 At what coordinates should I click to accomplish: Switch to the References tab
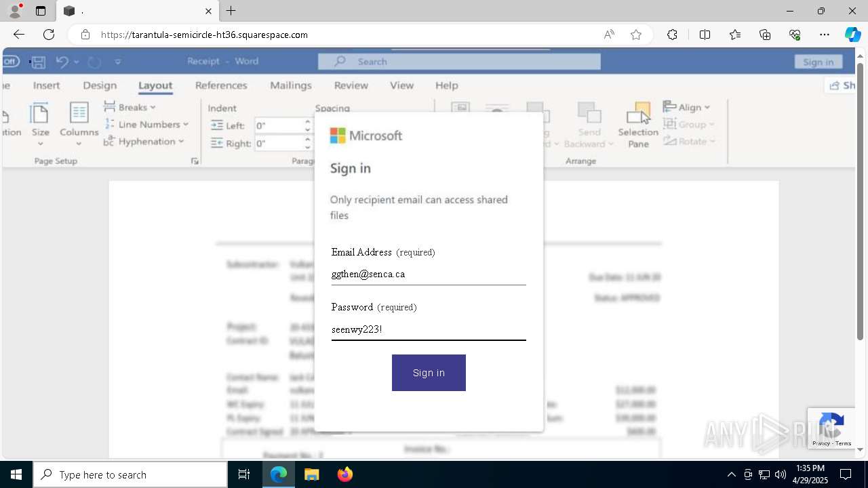tap(221, 85)
